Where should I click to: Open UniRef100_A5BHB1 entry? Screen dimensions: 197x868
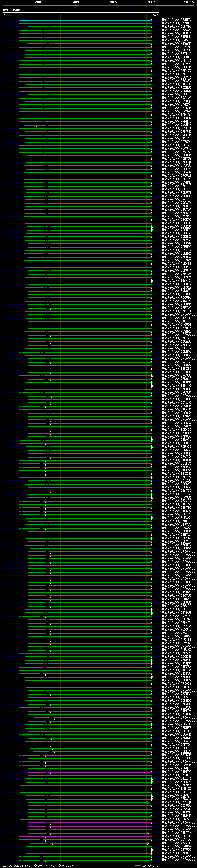click(x=177, y=155)
